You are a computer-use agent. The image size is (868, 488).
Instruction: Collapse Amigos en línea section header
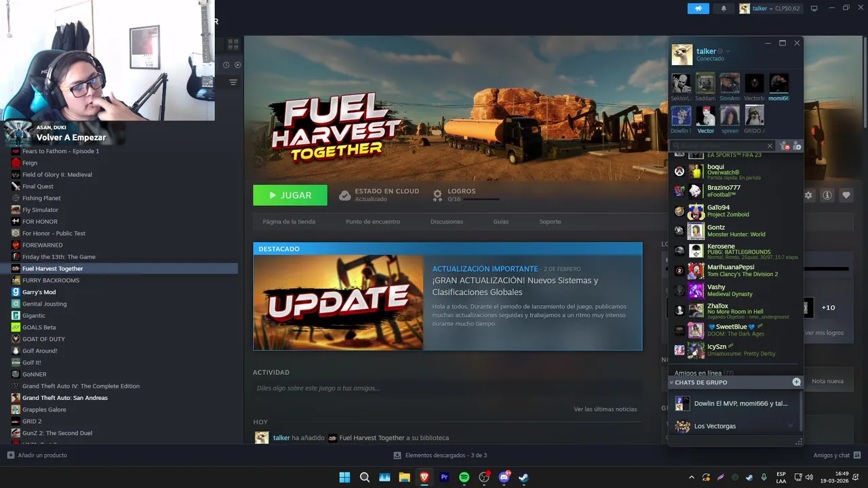point(705,373)
